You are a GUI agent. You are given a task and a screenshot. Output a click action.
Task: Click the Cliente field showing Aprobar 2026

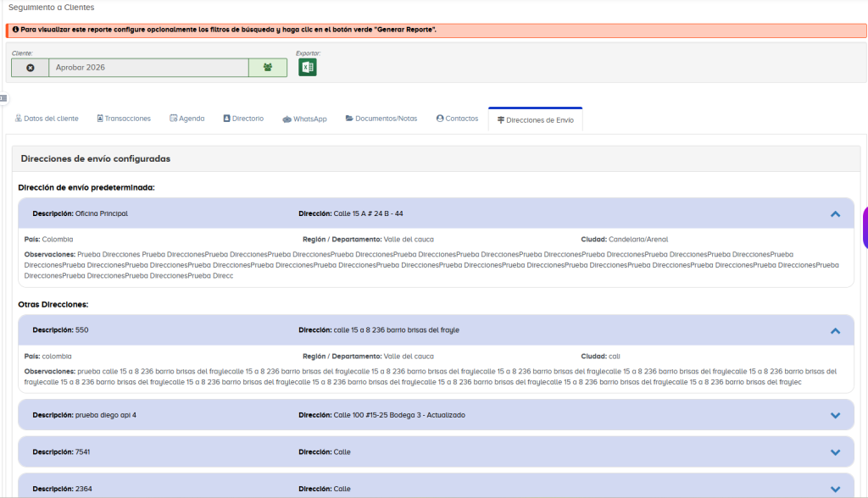pos(148,68)
